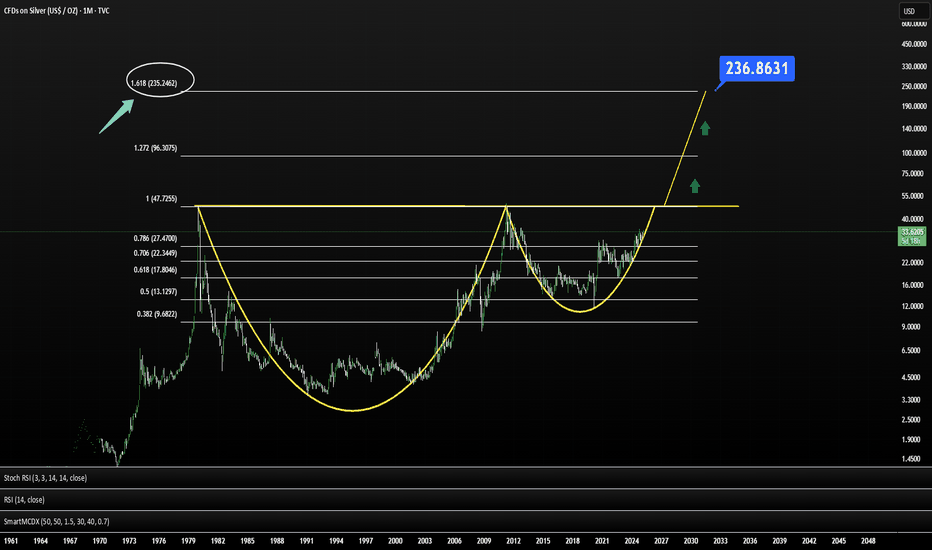This screenshot has width=932, height=550.
Task: Click the 22.0000 price axis label
Action: 914,263
